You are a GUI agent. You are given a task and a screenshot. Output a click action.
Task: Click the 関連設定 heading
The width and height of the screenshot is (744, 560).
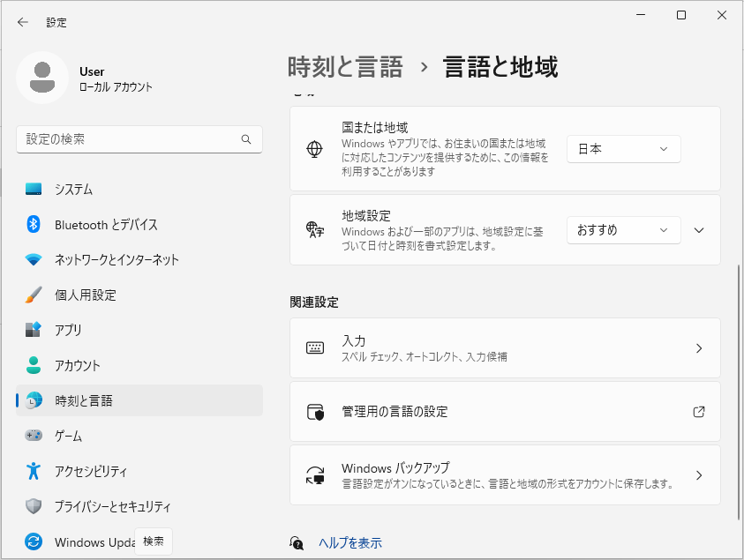click(x=314, y=302)
